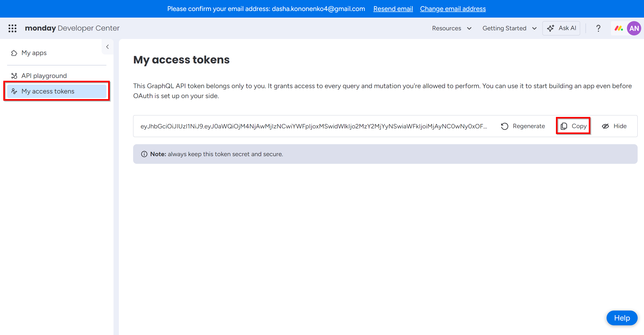Click Resend email link in banner
The image size is (644, 335).
[x=393, y=9]
